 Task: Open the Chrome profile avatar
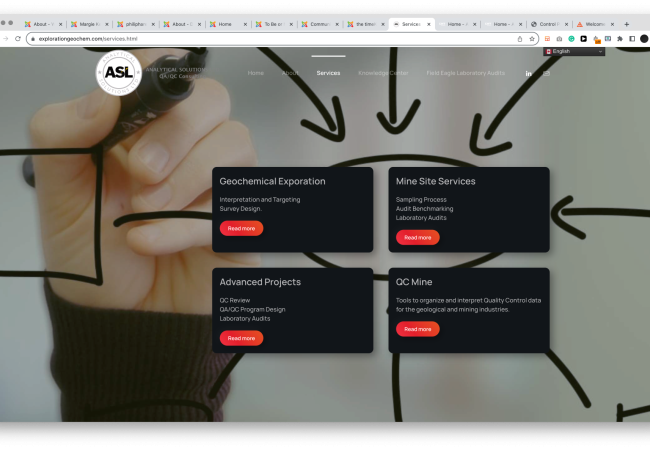click(x=644, y=39)
